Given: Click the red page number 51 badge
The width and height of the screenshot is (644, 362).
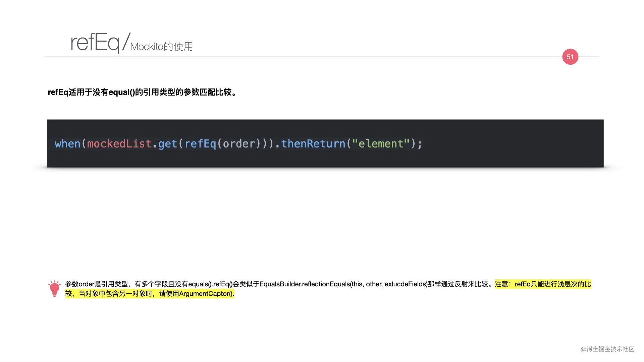Looking at the screenshot, I should tap(570, 57).
